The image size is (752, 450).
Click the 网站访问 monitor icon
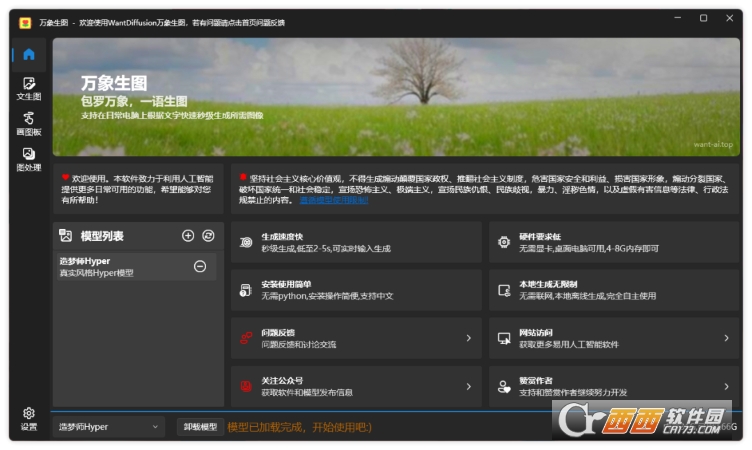click(x=505, y=338)
